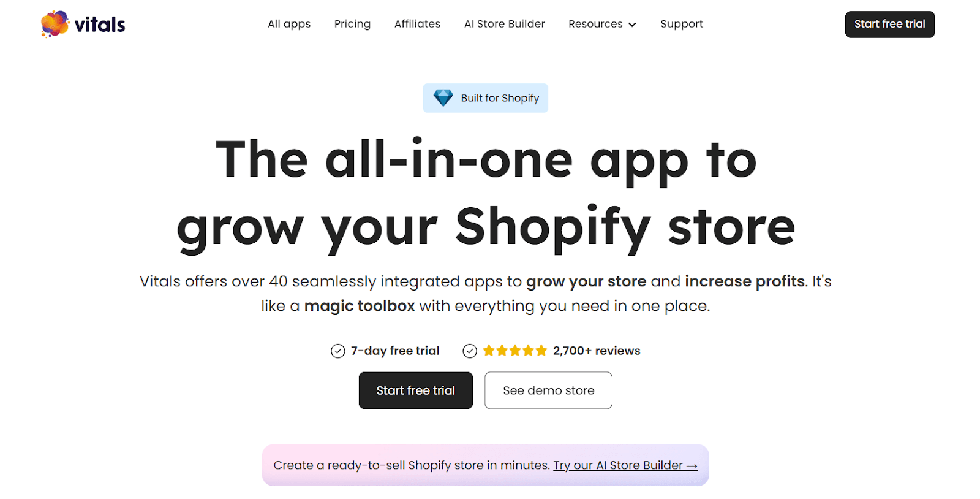The height and width of the screenshot is (499, 980).
Task: Click the arrow after the AI Store Builder link
Action: [692, 466]
